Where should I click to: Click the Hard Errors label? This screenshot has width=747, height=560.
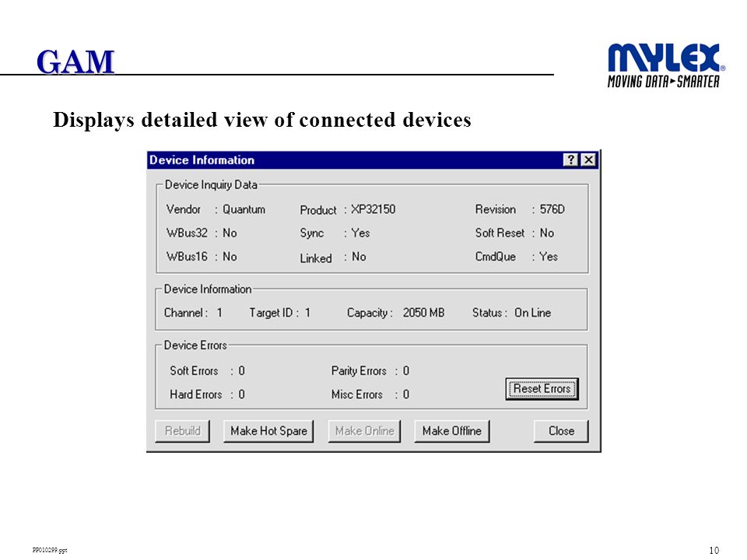196,395
